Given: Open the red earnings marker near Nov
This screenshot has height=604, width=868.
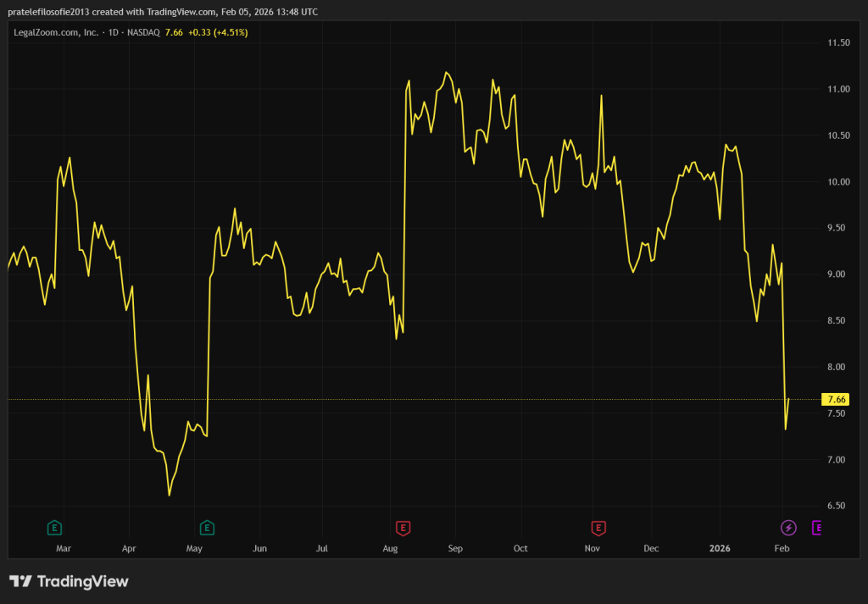Looking at the screenshot, I should coord(598,529).
